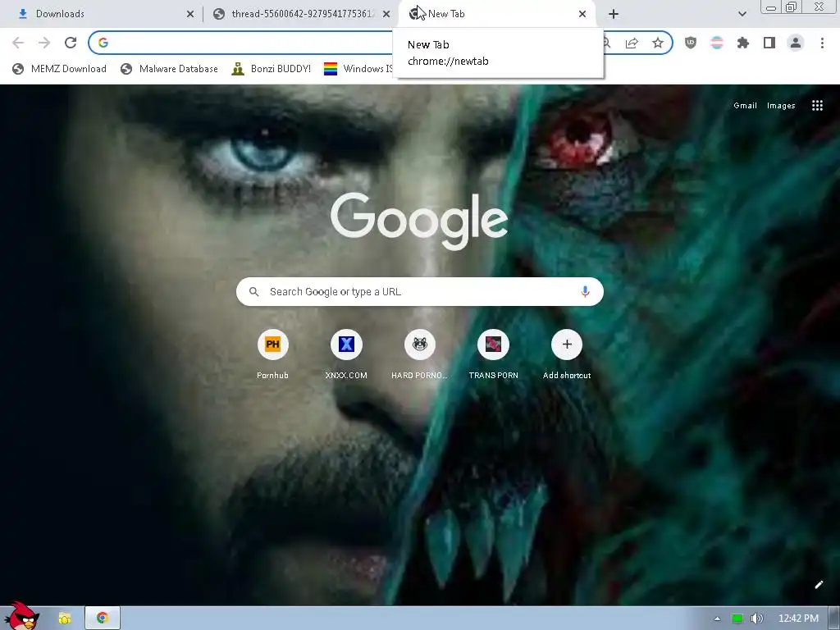Image resolution: width=840 pixels, height=630 pixels.
Task: Toggle the browser side panel
Action: click(769, 43)
